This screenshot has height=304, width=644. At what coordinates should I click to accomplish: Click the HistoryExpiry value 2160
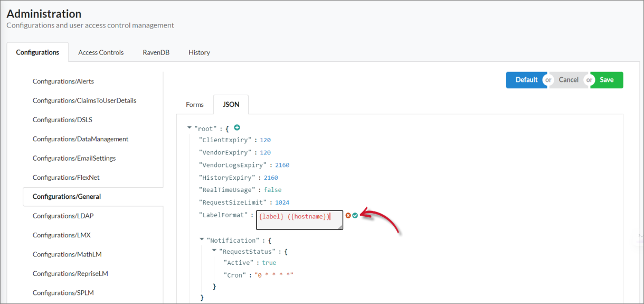(x=271, y=178)
